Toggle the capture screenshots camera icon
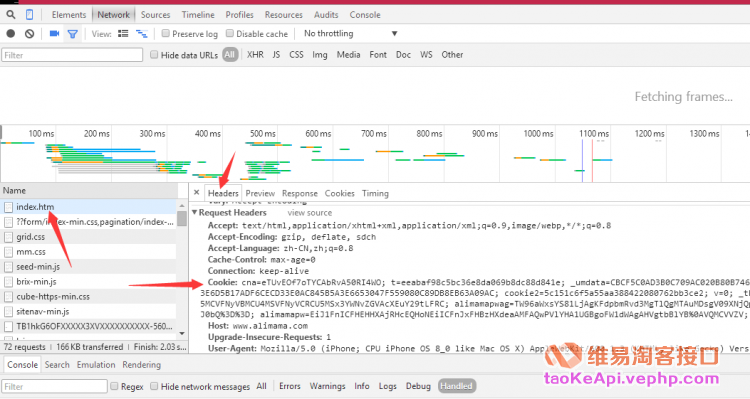Viewport: 750px width, 399px height. (x=54, y=33)
